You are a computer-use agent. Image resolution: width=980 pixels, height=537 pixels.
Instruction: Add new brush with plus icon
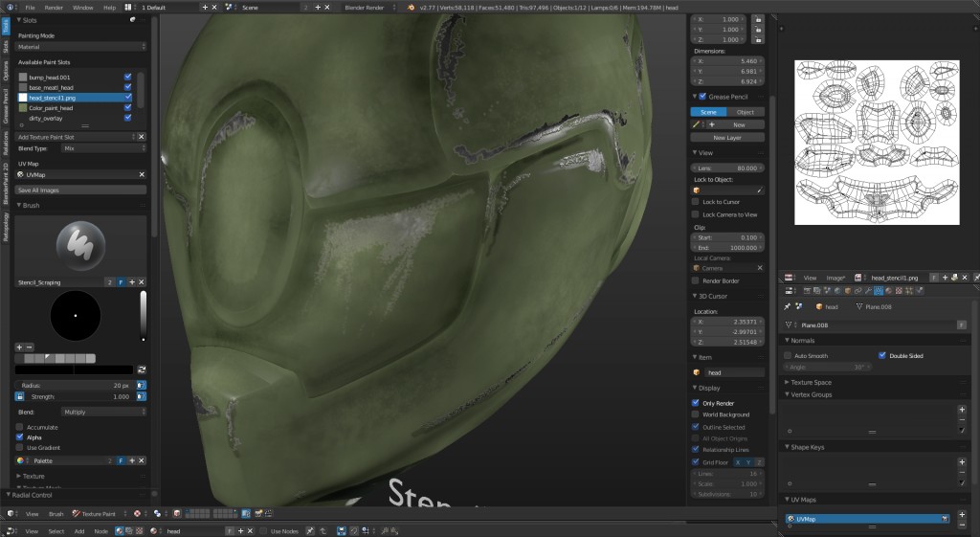click(x=131, y=282)
